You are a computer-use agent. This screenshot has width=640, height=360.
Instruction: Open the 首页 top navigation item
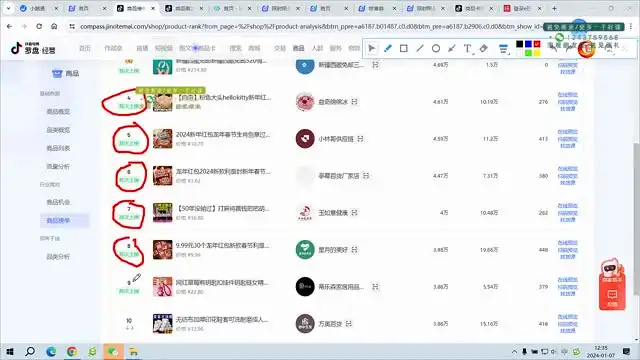[x=85, y=48]
